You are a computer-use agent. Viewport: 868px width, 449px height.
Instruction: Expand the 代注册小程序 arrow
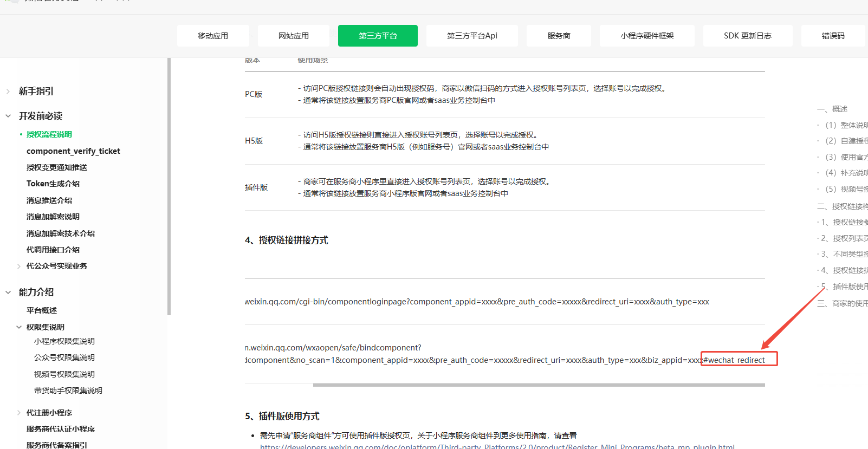19,413
